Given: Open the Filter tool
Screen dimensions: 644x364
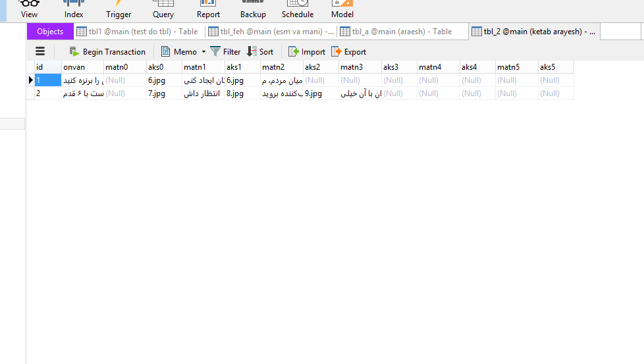Looking at the screenshot, I should (x=225, y=51).
